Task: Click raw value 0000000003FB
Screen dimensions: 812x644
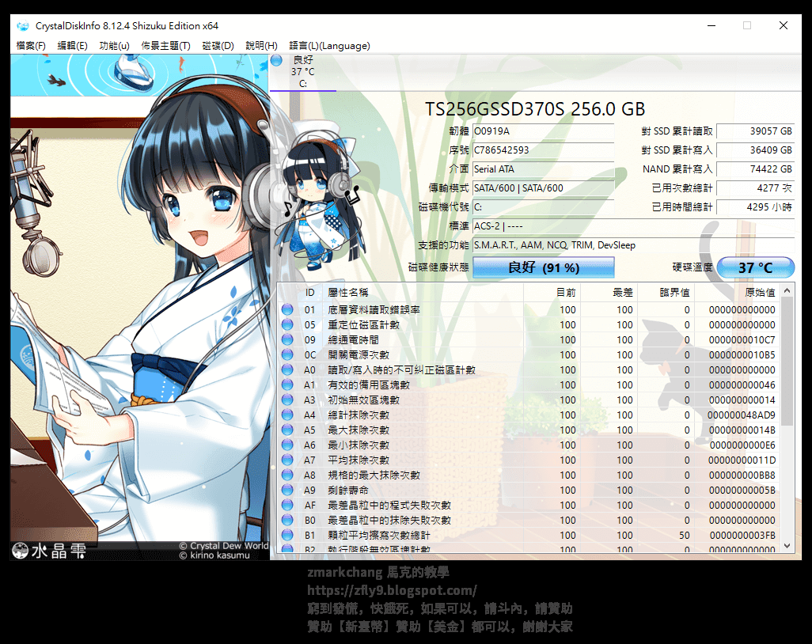Action: point(742,535)
